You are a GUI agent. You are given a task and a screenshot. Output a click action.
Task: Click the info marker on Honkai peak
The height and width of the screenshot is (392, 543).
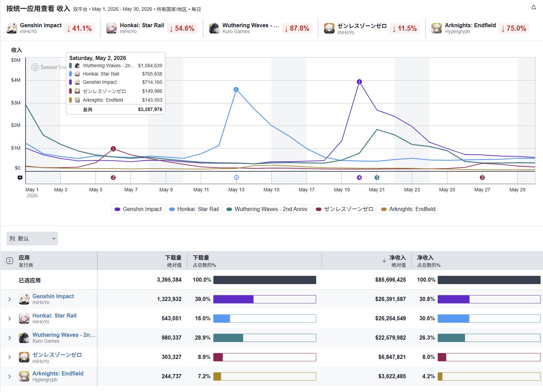[236, 90]
